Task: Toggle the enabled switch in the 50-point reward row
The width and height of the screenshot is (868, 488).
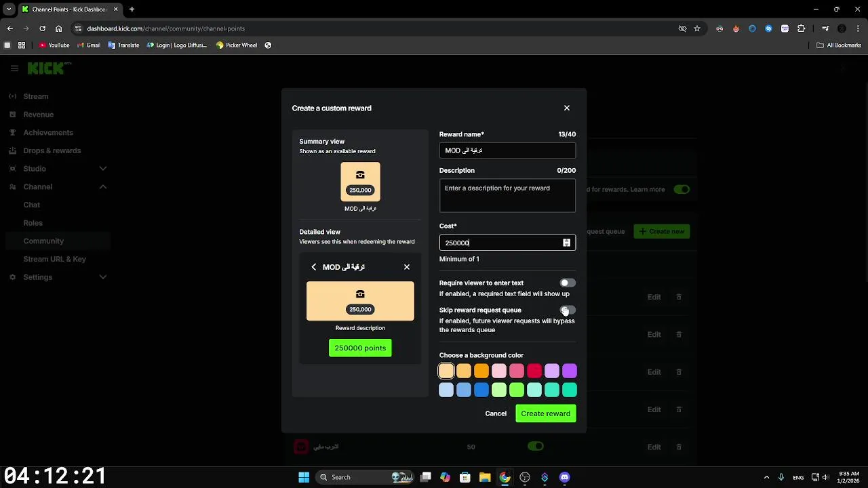Action: [x=536, y=446]
